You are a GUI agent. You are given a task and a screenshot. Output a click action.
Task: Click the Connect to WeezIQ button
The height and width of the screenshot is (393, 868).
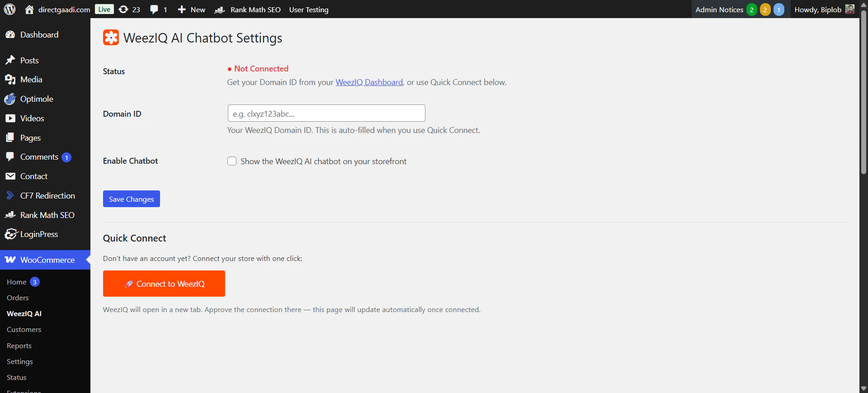coord(164,284)
